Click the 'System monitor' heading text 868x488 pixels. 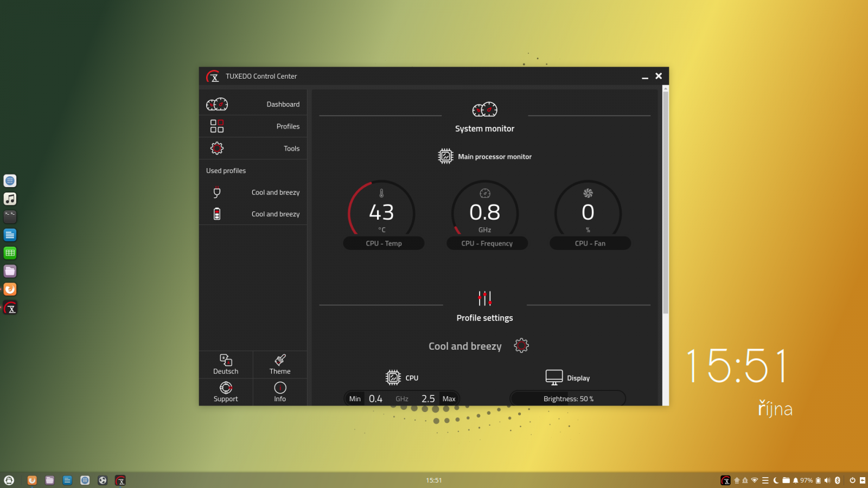coord(485,129)
